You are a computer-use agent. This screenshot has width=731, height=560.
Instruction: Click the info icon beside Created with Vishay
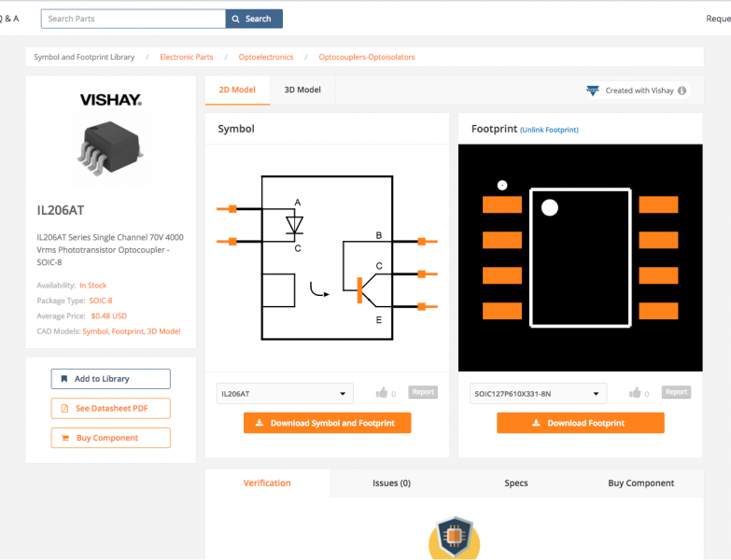(x=682, y=91)
